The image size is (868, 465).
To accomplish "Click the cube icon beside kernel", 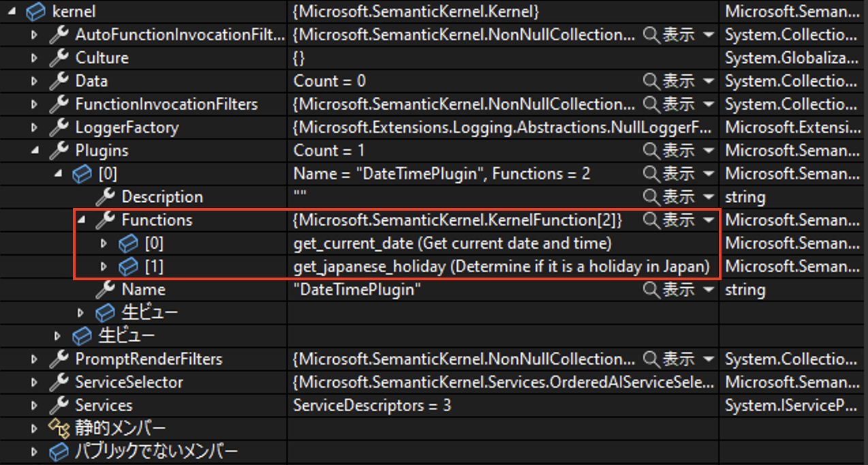I will [36, 12].
